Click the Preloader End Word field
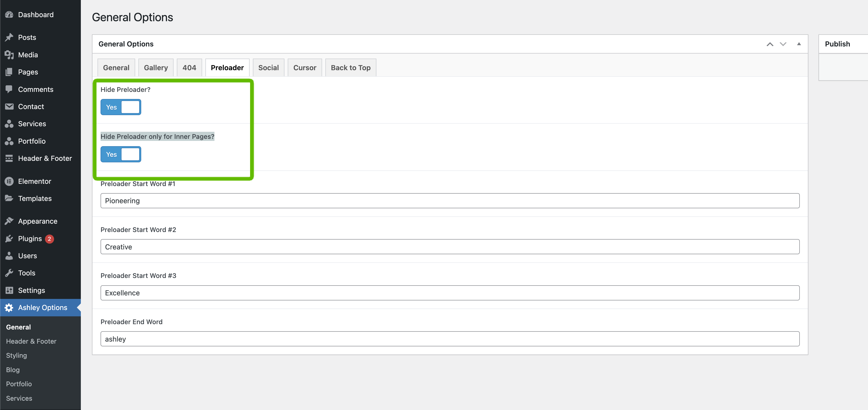The image size is (868, 410). coord(450,339)
